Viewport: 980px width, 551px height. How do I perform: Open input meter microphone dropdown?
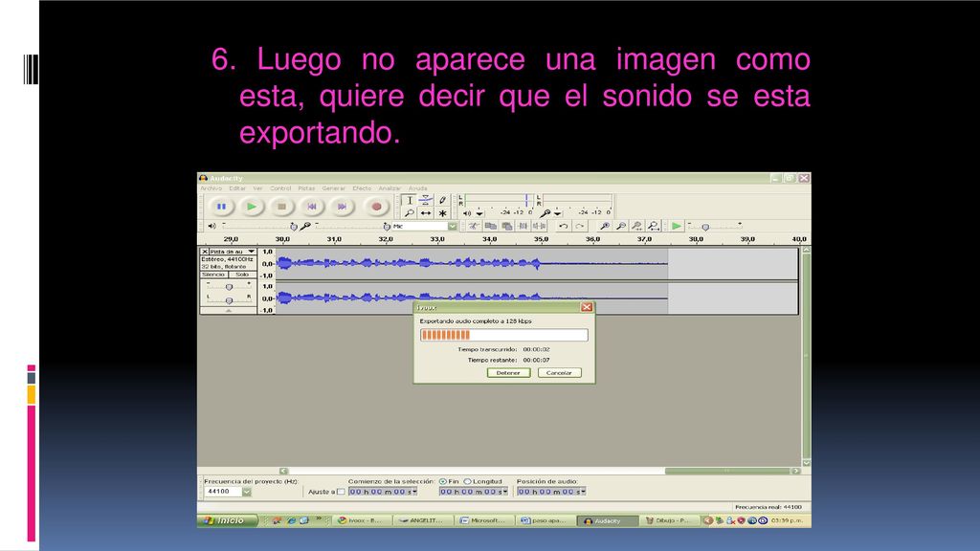[558, 213]
